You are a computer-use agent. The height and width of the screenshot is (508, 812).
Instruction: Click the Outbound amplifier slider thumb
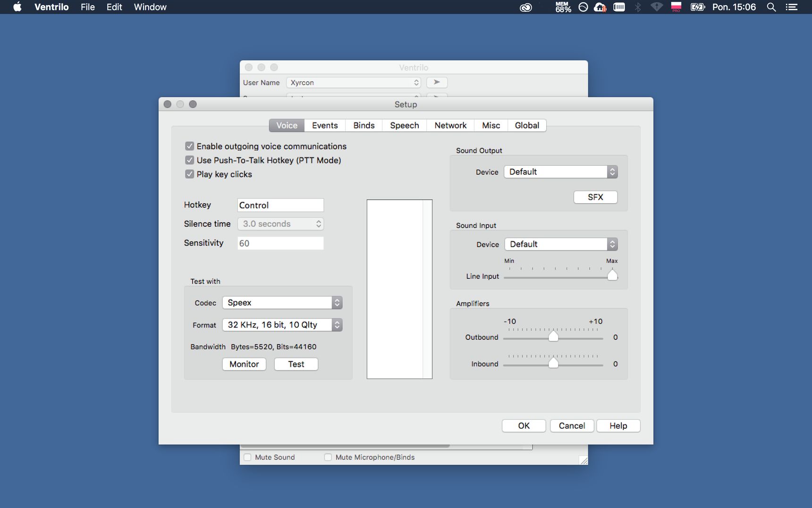pos(553,336)
